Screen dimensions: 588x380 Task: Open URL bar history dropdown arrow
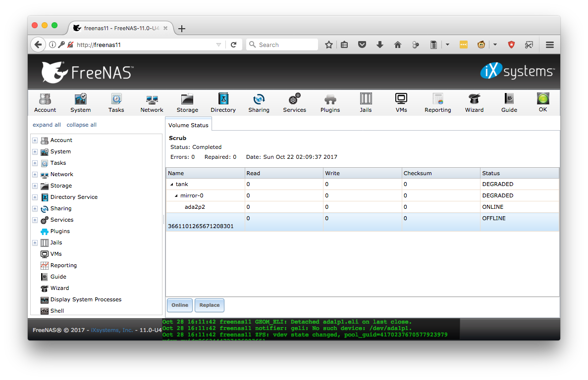click(218, 45)
